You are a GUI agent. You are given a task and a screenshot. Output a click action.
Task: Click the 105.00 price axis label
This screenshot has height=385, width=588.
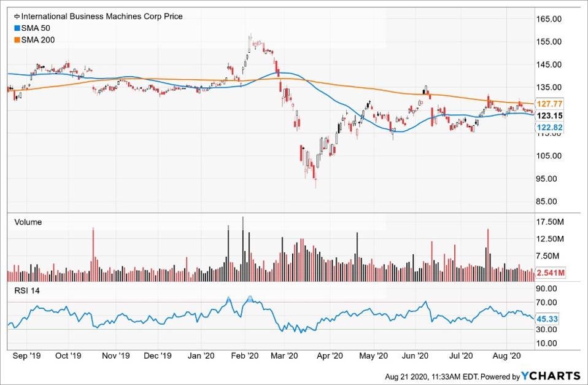[x=549, y=156]
